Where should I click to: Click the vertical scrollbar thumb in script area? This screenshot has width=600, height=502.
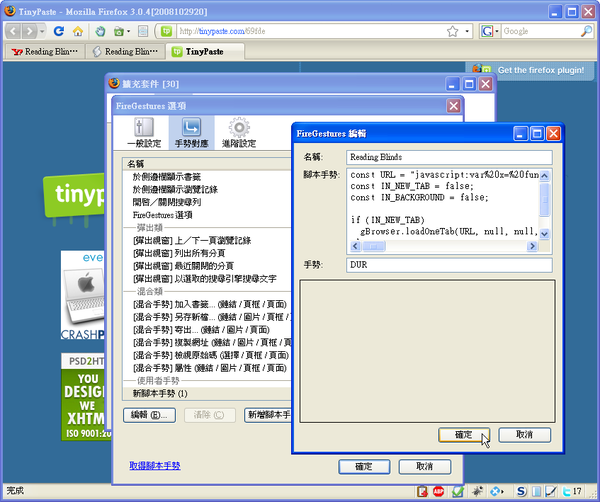(x=545, y=199)
